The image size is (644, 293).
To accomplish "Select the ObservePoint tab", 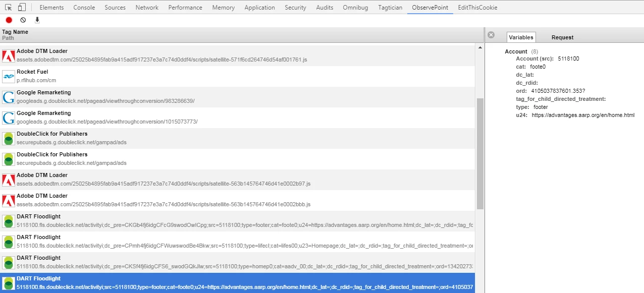I will point(430,8).
